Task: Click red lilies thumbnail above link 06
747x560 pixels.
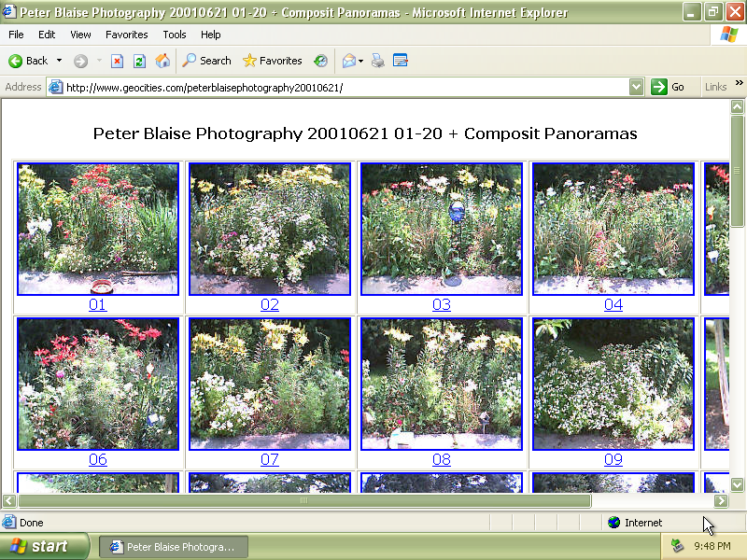Action: point(98,384)
